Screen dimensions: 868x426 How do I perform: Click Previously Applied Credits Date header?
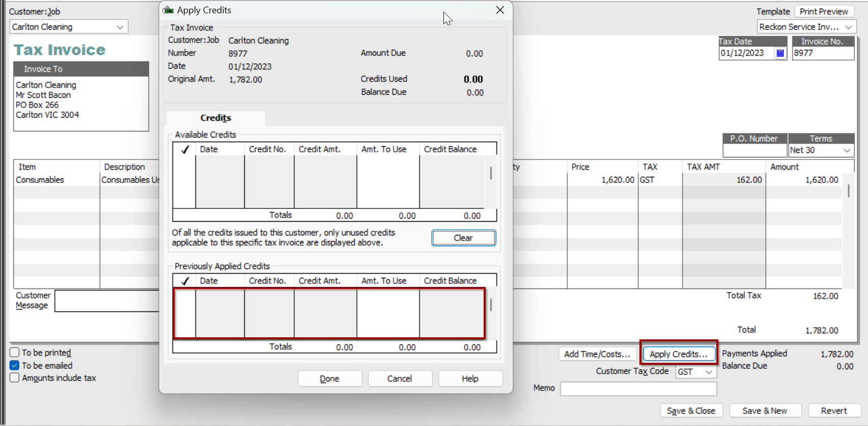tap(220, 281)
